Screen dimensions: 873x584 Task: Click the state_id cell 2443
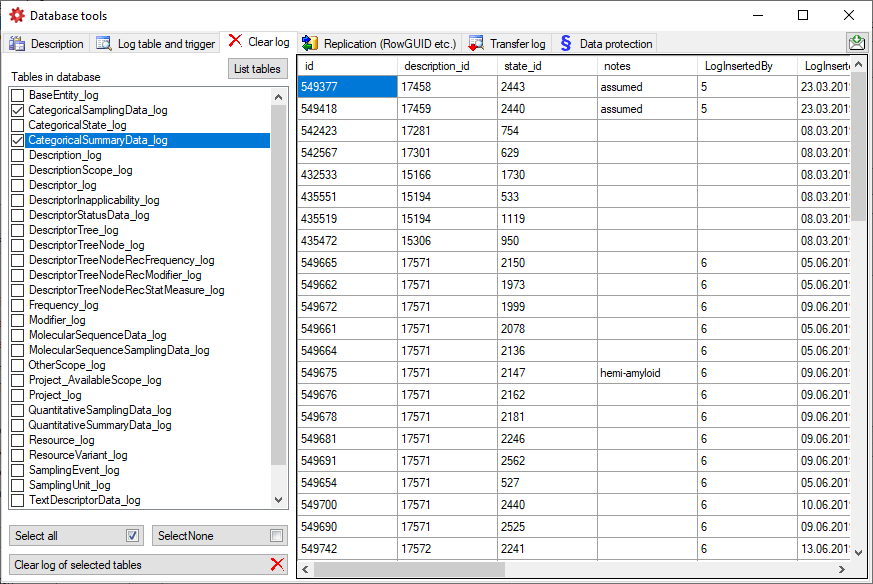(547, 87)
